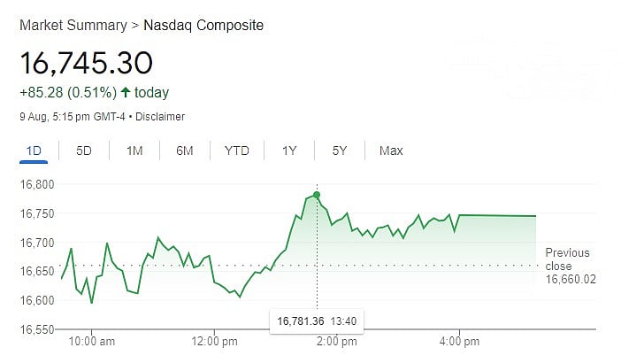Open the Disclaimer link
This screenshot has width=644, height=363.
point(161,117)
